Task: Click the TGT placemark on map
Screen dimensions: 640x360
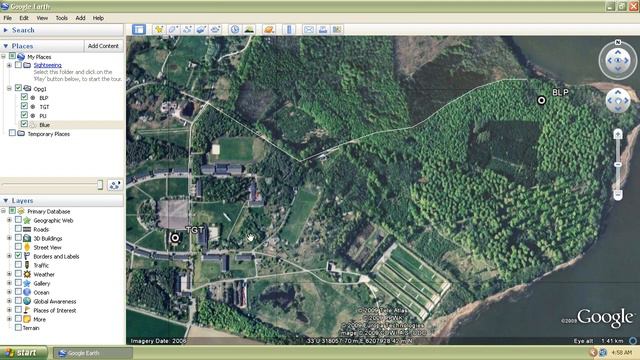Action: click(x=175, y=238)
